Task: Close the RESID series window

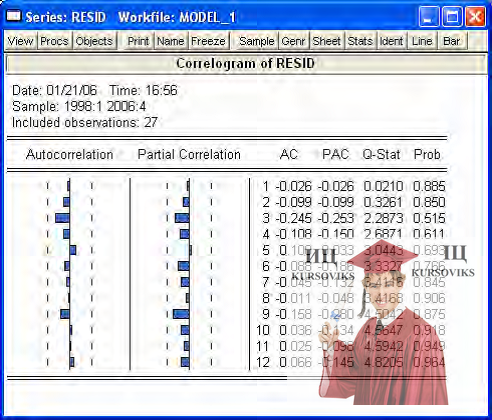Action: [x=475, y=17]
